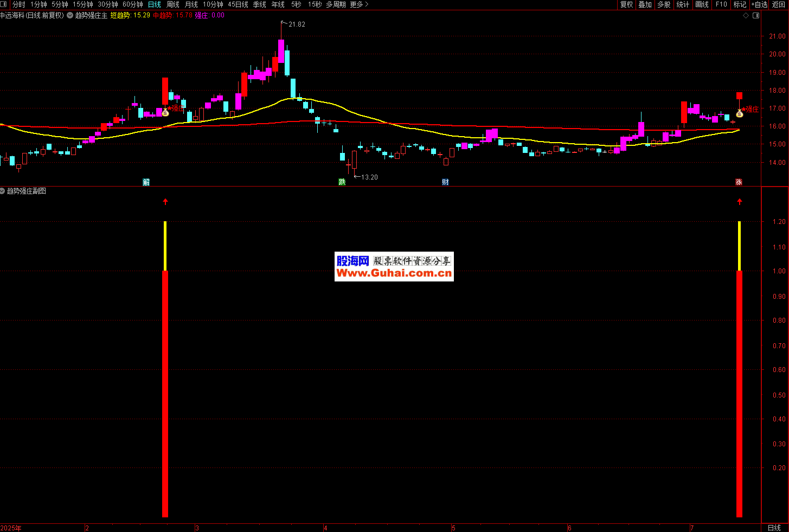The image size is (789, 532).
Task: Click the 财 financial marker below chart
Action: coord(445,182)
